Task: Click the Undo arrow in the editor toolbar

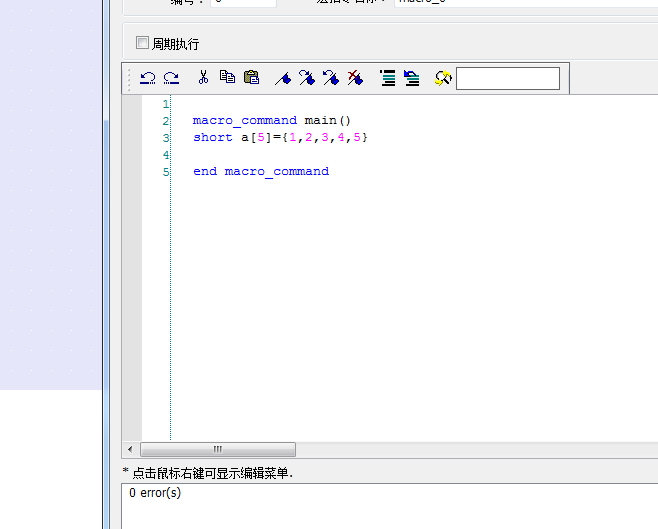Action: point(148,78)
